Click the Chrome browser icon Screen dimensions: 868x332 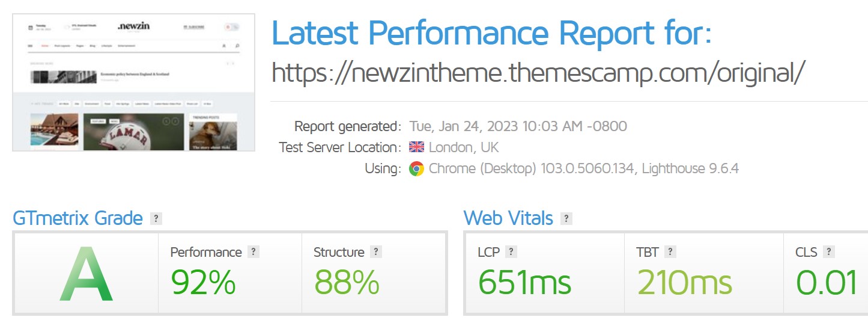tap(416, 169)
